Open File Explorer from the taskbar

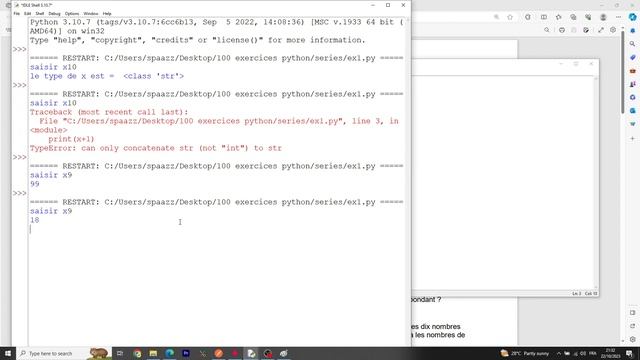click(153, 353)
